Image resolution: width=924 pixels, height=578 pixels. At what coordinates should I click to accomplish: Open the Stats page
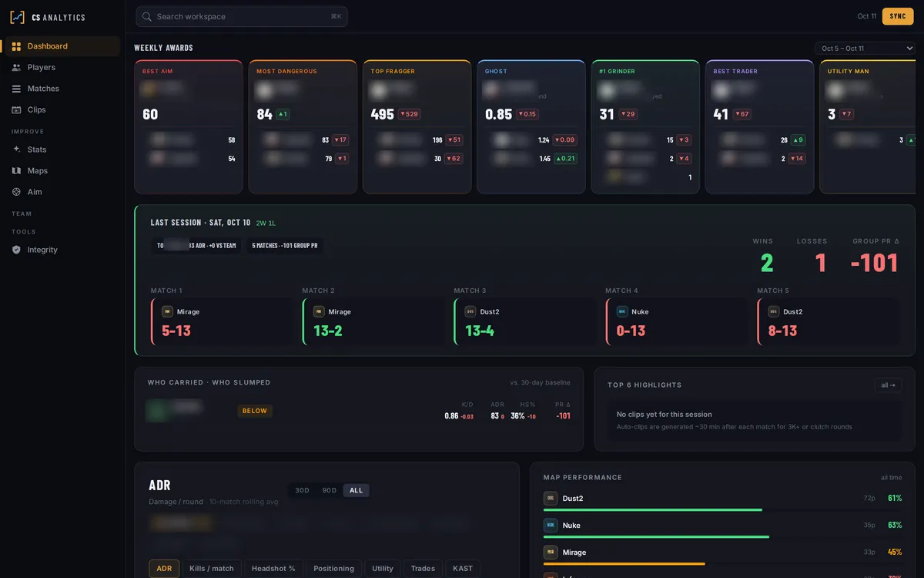tap(63, 150)
